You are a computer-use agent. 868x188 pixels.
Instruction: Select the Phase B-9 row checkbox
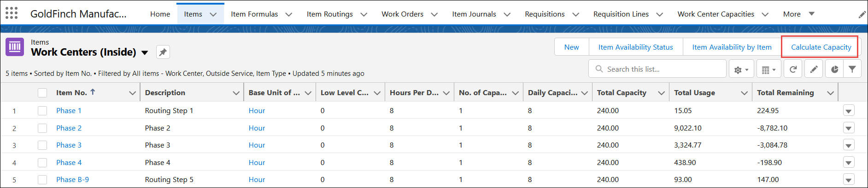42,180
